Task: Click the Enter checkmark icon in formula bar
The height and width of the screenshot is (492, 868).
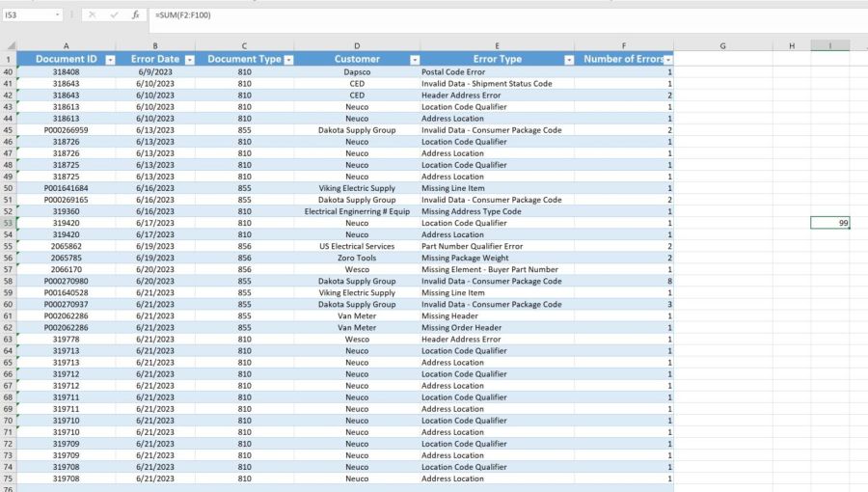Action: (x=114, y=14)
